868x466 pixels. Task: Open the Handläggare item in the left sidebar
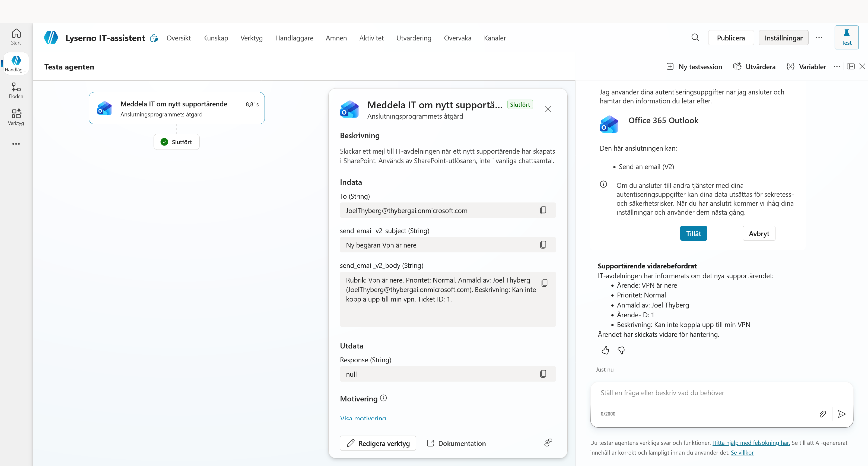[x=16, y=63]
